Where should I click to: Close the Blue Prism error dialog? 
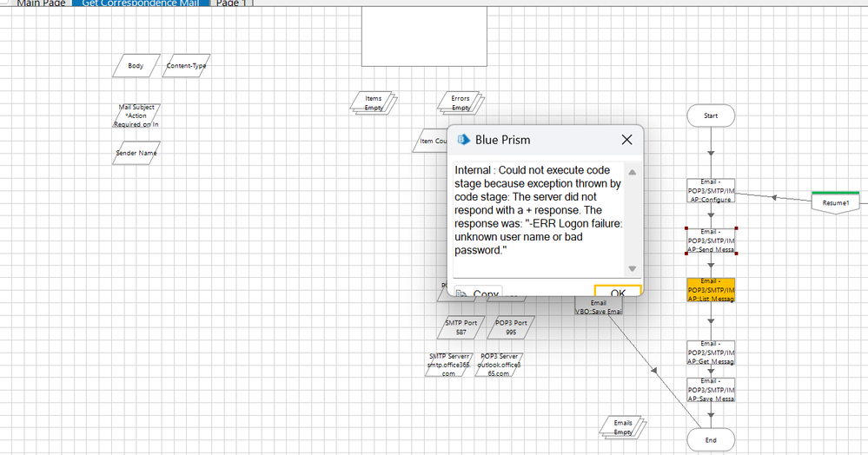[x=626, y=139]
